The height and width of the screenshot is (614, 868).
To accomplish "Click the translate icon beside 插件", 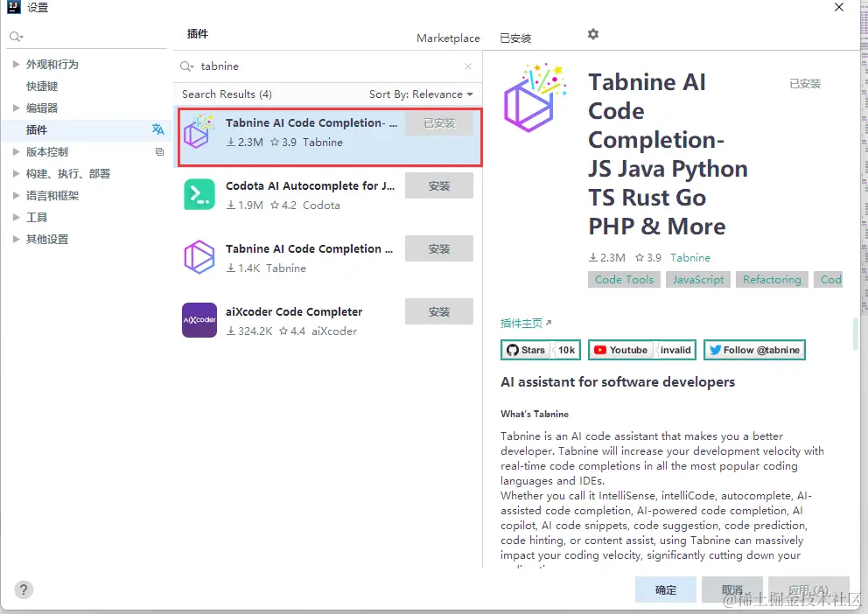I will point(157,129).
